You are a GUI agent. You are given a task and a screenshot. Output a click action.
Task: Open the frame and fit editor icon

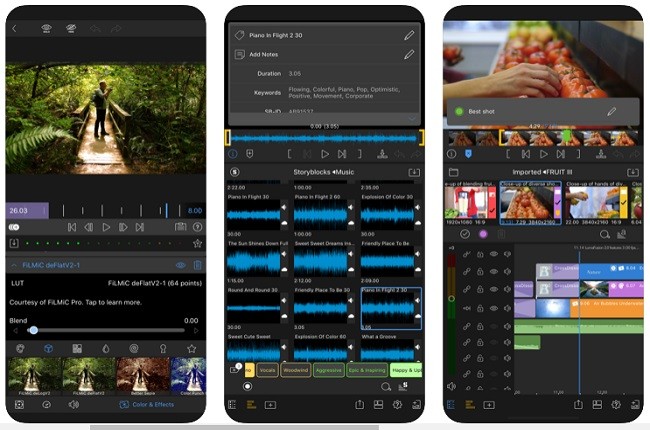coord(19,404)
